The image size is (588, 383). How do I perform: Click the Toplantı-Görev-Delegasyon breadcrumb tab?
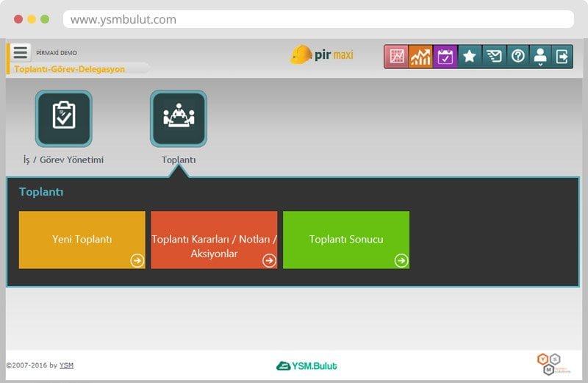[x=70, y=69]
